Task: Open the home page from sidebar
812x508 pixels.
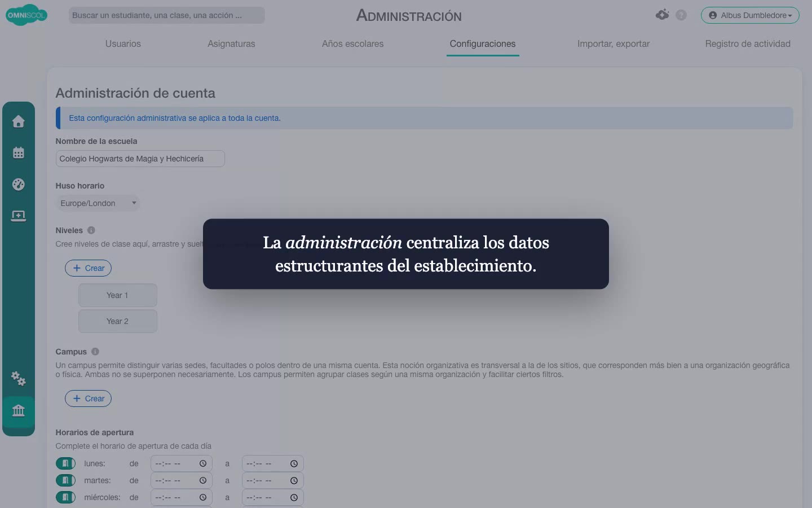Action: click(x=19, y=121)
